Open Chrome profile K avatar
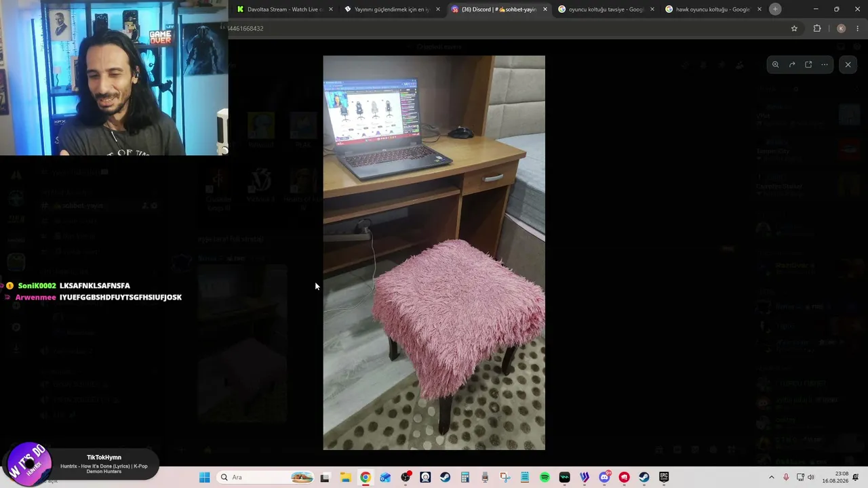 point(841,28)
